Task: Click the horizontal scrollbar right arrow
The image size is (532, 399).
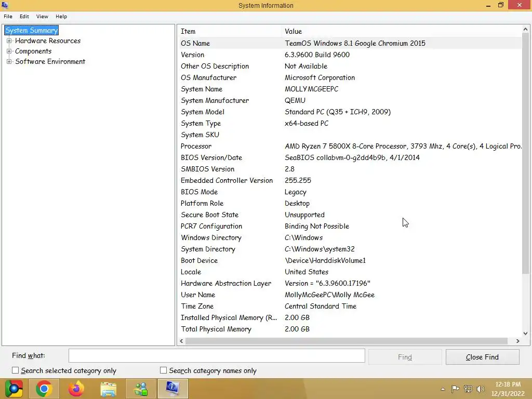Action: point(518,341)
